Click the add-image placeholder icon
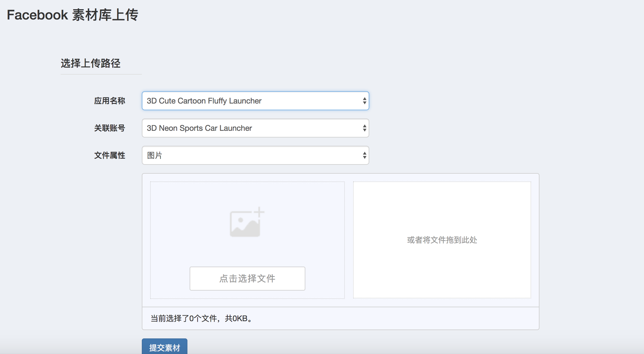 click(247, 222)
